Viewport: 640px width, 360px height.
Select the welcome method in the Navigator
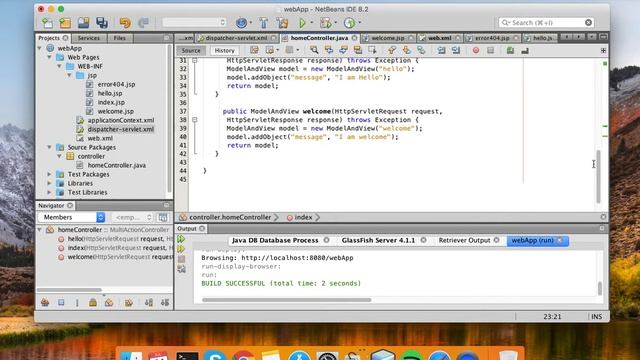pyautogui.click(x=115, y=257)
